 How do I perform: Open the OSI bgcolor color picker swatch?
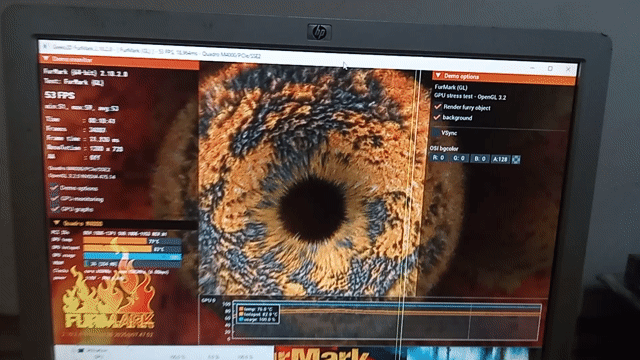point(516,160)
